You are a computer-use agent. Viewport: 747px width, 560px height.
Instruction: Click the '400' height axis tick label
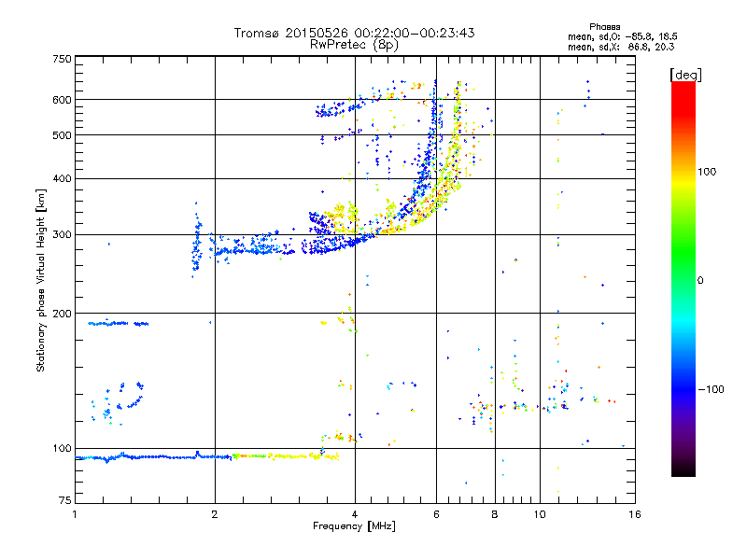(x=62, y=179)
